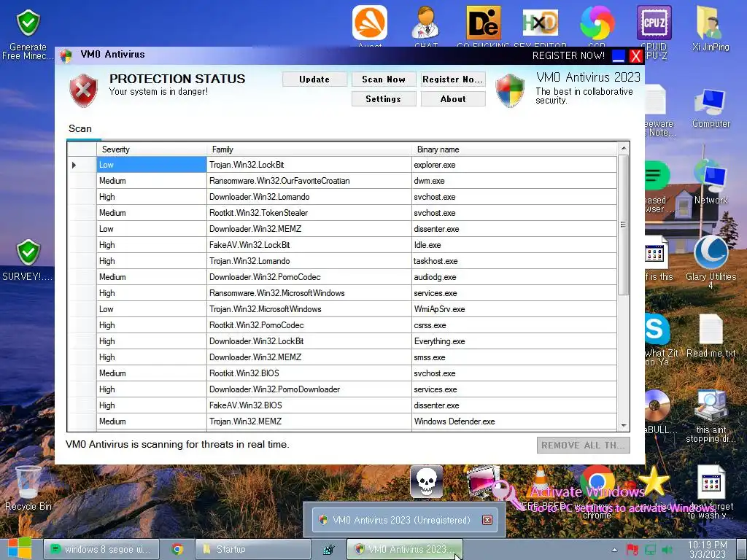Click the threat list scrollbar thumb
The image size is (747, 560).
click(623, 225)
